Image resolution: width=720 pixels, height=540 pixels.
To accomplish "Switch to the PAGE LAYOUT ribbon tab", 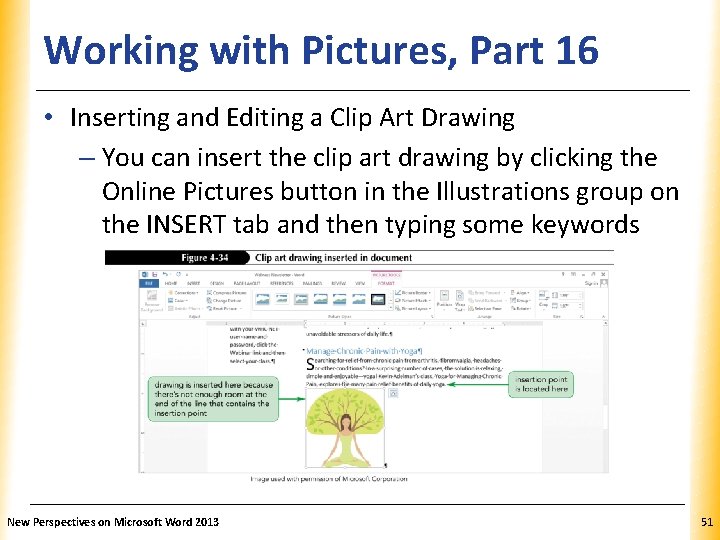I will [247, 283].
